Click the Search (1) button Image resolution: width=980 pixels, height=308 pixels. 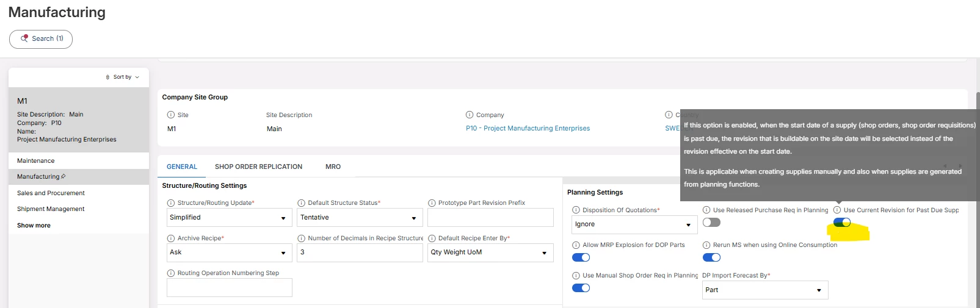tap(41, 39)
